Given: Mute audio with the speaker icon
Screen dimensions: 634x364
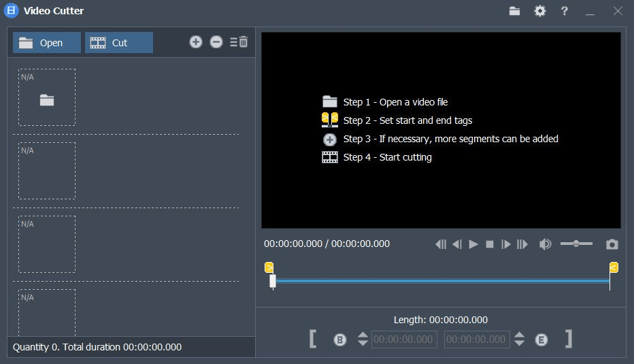Looking at the screenshot, I should point(545,244).
